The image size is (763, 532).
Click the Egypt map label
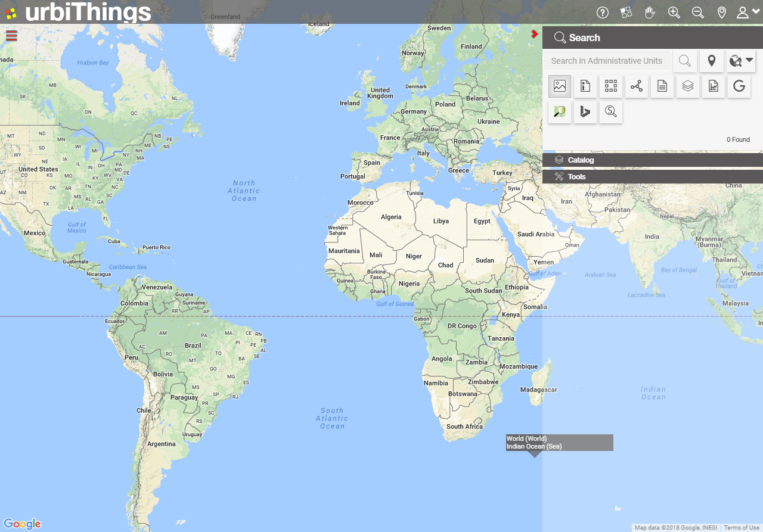pos(482,221)
